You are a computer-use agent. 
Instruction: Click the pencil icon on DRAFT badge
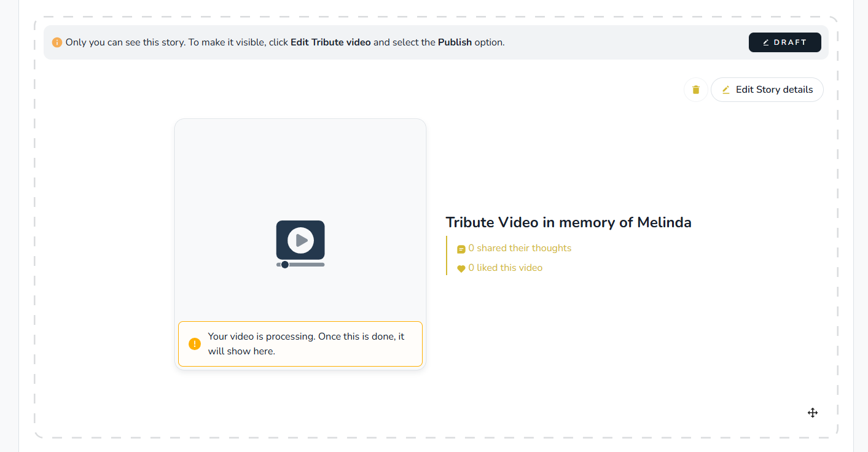pos(765,42)
